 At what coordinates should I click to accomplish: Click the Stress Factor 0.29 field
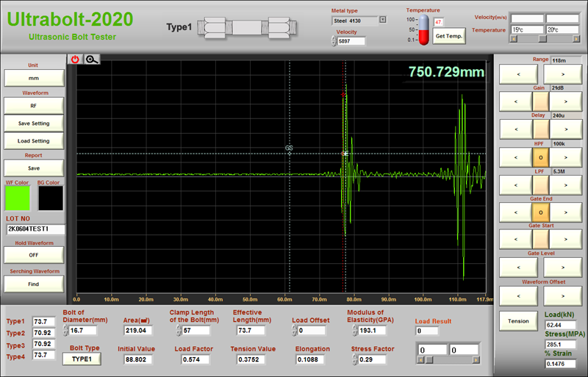(x=372, y=359)
